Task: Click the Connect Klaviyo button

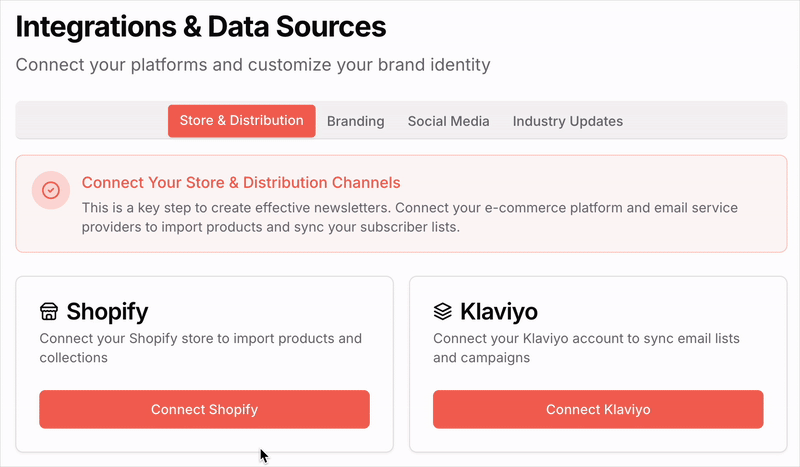Action: (598, 409)
